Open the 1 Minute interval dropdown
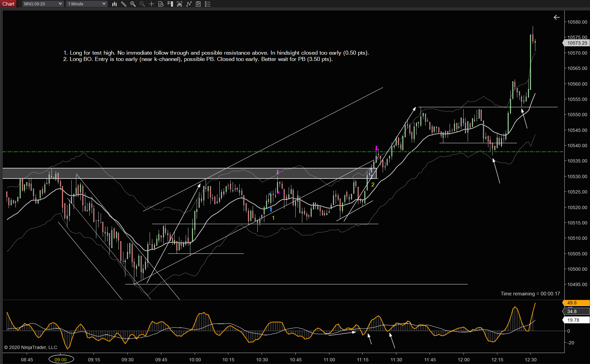This screenshot has width=590, height=364. 87,4
